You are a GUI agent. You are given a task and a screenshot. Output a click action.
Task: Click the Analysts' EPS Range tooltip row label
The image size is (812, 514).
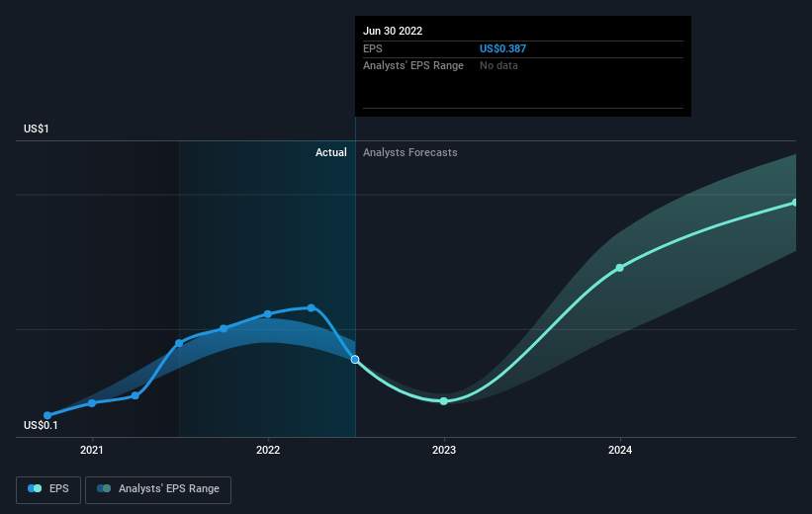click(413, 66)
